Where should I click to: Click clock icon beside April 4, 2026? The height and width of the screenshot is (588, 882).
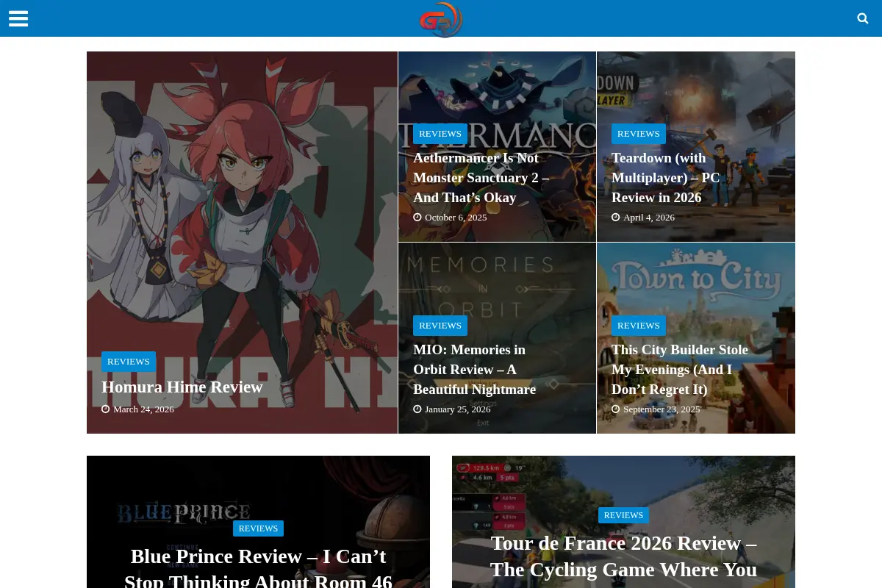616,218
